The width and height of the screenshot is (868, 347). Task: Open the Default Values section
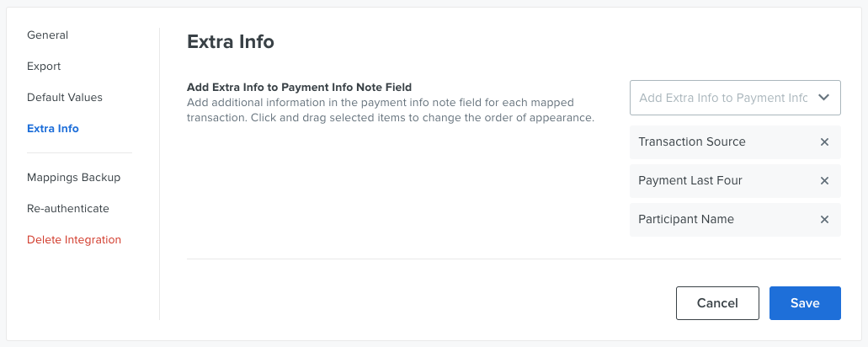point(65,97)
